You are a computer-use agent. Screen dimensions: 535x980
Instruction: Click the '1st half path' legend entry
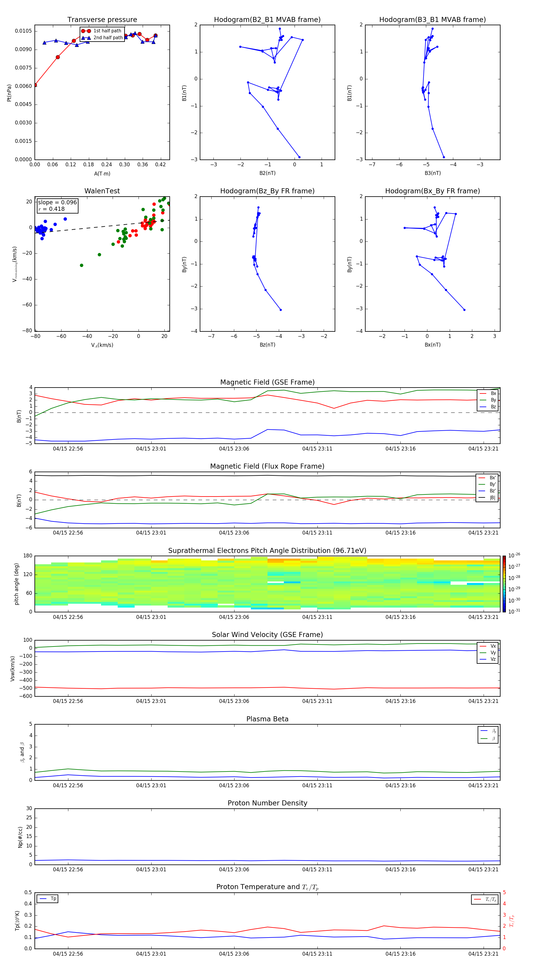pyautogui.click(x=101, y=31)
